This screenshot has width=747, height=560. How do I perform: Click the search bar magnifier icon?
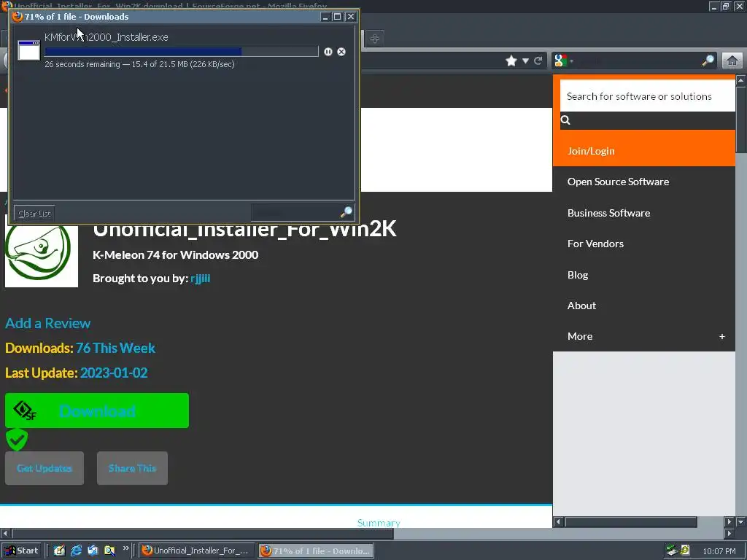708,61
